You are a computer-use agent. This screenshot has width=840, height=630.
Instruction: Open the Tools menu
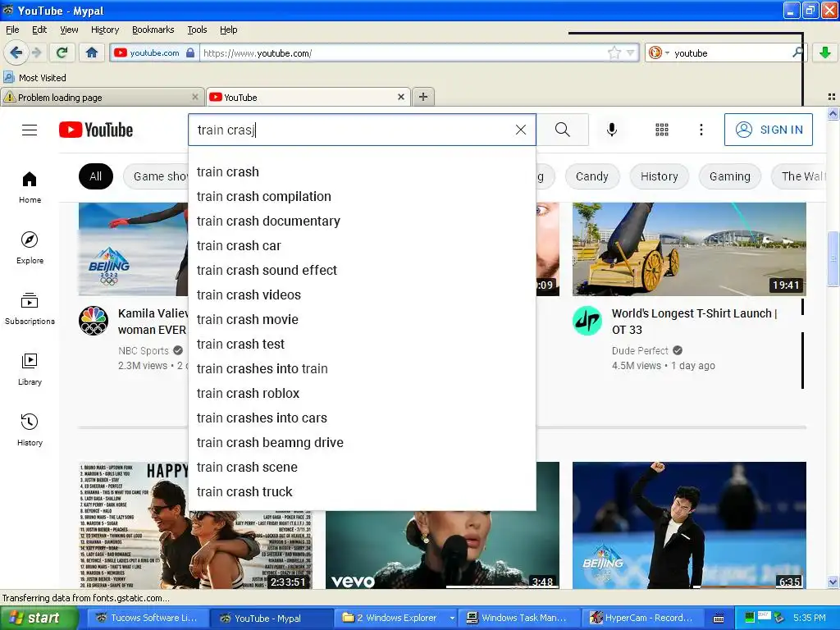pos(197,30)
